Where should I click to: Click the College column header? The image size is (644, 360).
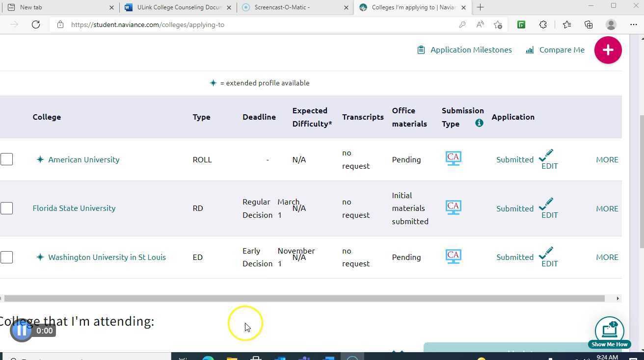pyautogui.click(x=47, y=117)
